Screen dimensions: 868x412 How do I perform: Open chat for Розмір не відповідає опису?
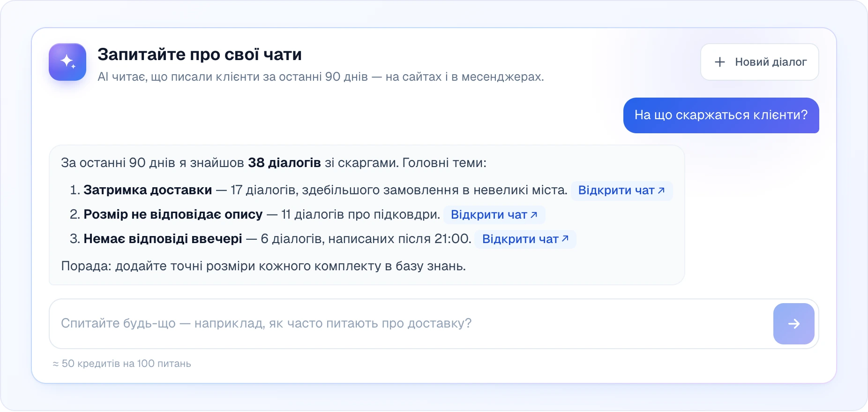tap(494, 215)
